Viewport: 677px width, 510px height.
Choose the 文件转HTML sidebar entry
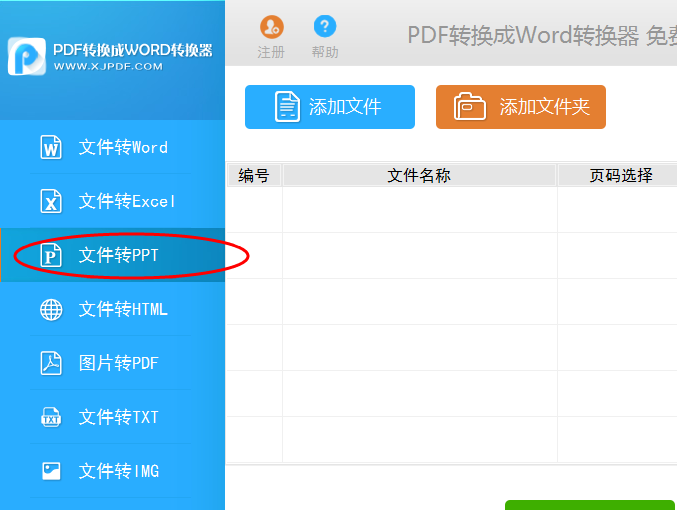123,310
